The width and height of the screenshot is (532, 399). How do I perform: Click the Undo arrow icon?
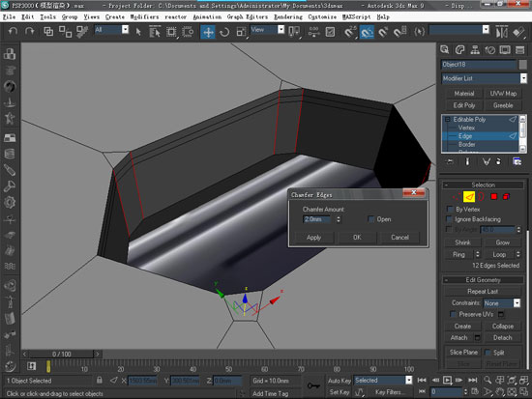click(13, 32)
